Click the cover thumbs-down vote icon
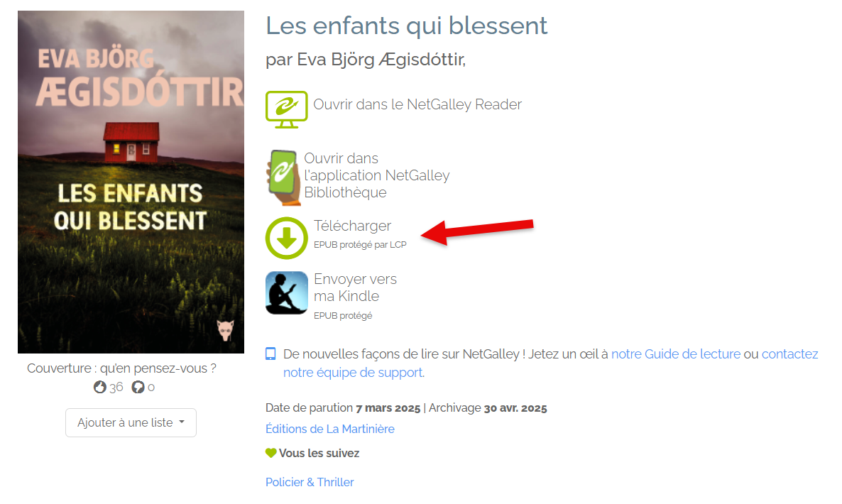 (x=138, y=387)
